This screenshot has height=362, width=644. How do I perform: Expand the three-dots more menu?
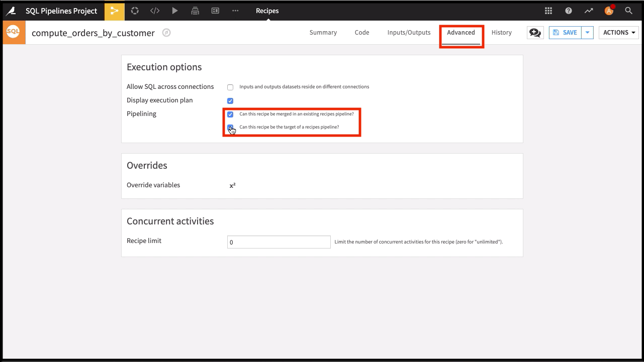pos(235,11)
